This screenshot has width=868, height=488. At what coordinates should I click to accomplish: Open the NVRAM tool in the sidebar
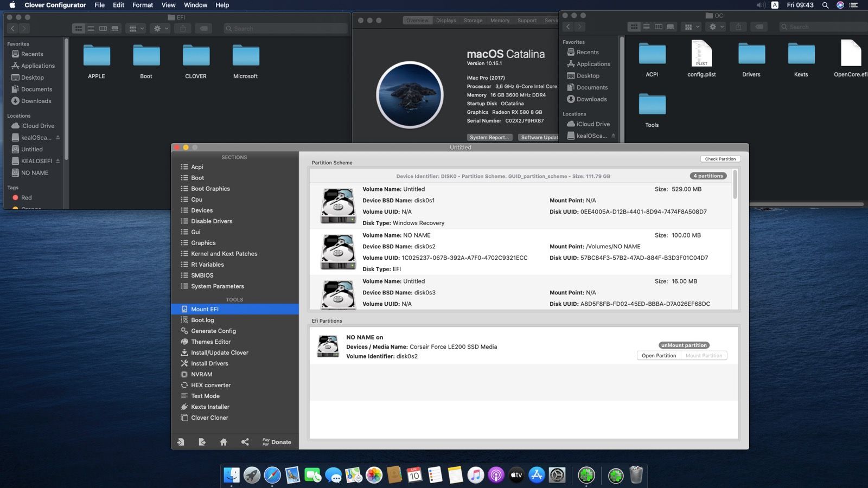point(201,374)
